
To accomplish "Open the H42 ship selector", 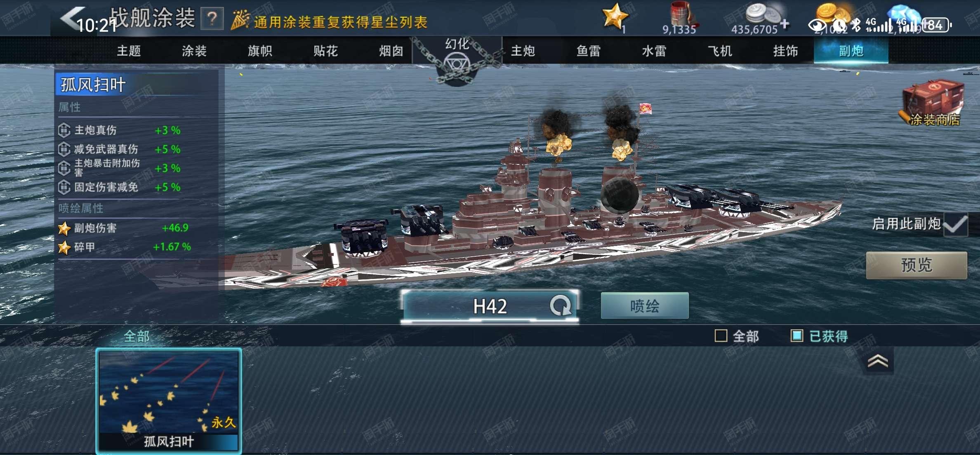I will (x=490, y=306).
